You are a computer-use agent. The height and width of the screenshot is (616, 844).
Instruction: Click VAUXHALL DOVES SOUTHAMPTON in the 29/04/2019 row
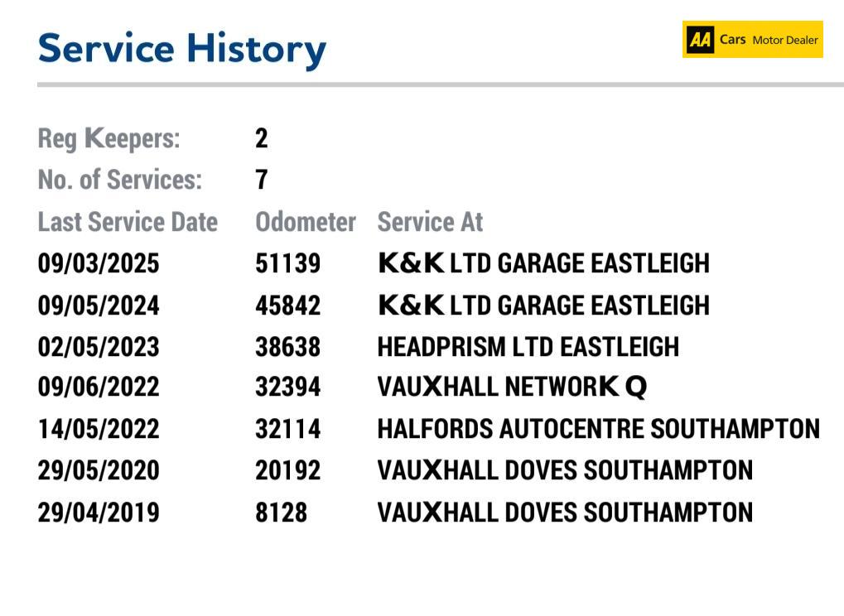click(x=565, y=512)
